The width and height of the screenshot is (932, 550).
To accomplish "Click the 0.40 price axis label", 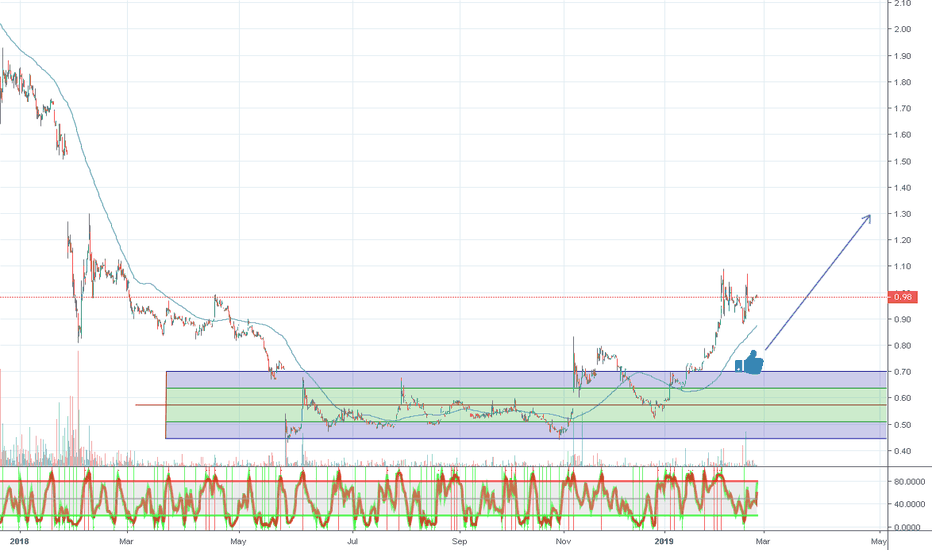I will (x=902, y=451).
